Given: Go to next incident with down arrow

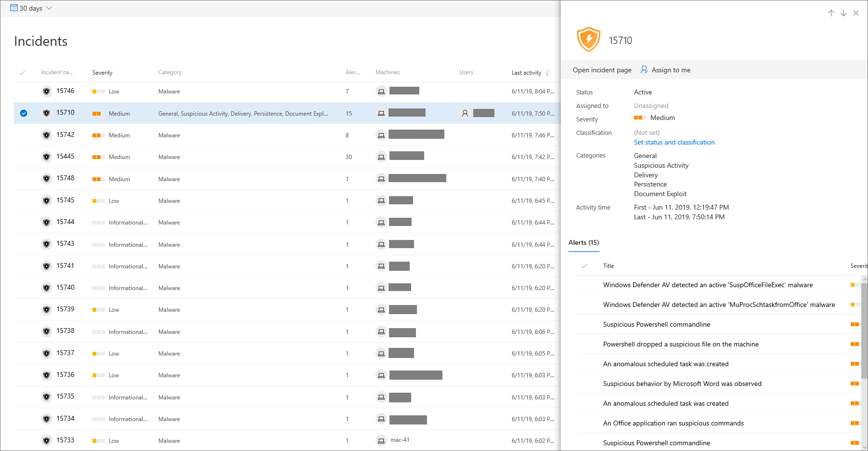Looking at the screenshot, I should [843, 13].
